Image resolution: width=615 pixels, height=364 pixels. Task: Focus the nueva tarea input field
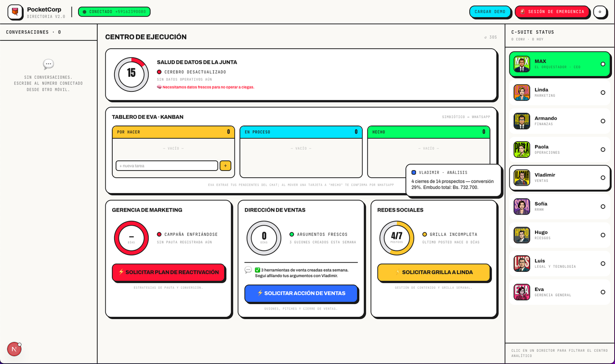tap(167, 166)
